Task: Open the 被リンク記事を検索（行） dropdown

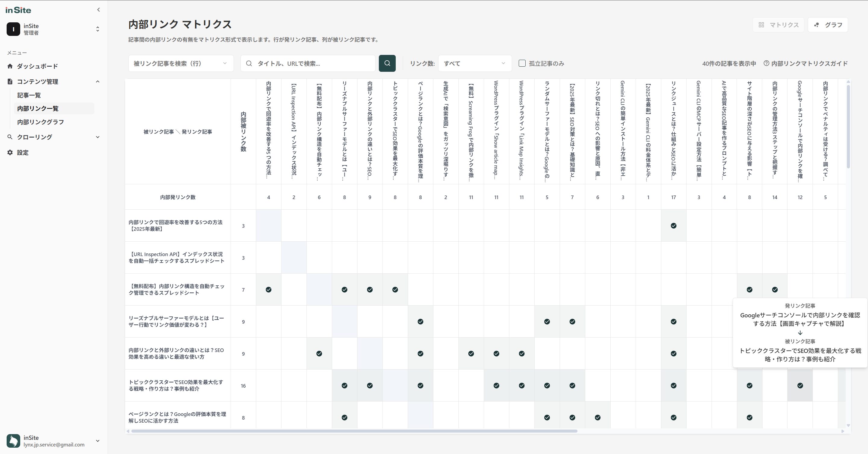Action: 181,63
